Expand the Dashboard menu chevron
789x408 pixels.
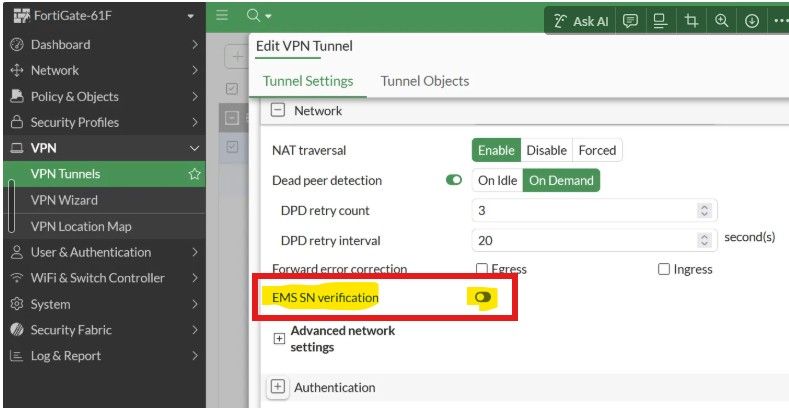(x=195, y=44)
